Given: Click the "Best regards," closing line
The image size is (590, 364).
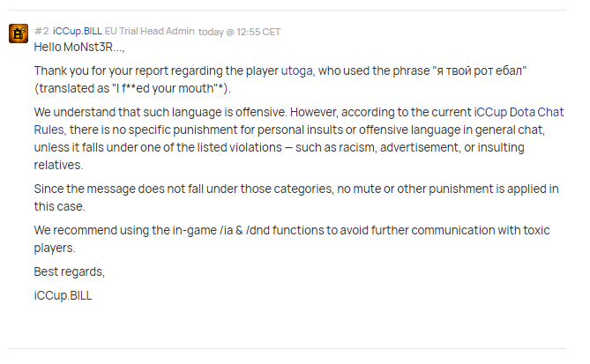Looking at the screenshot, I should pyautogui.click(x=70, y=271).
